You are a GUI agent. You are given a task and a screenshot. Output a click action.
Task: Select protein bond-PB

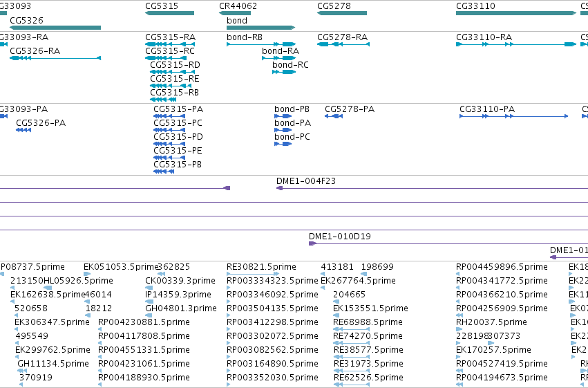click(283, 116)
